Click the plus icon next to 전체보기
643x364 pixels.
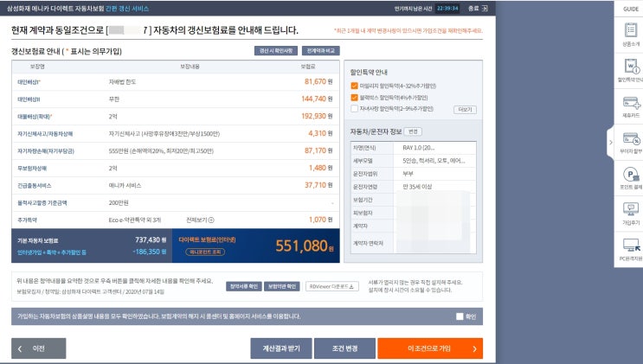[x=211, y=220]
